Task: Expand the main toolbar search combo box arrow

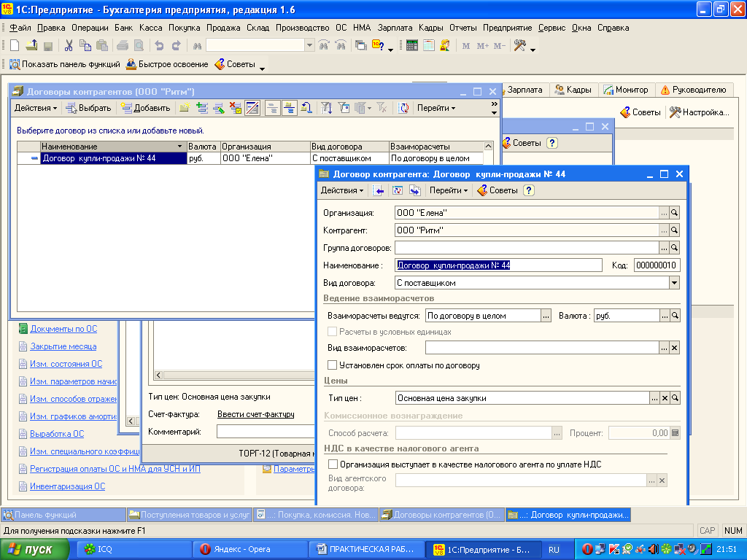Action: point(309,46)
